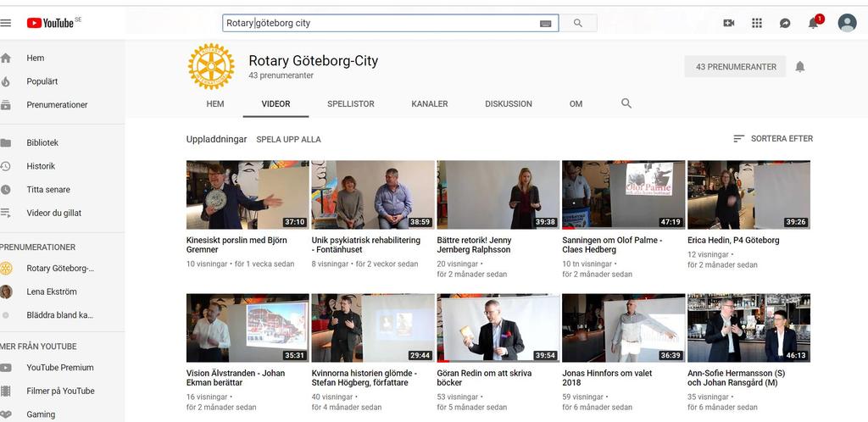Open the DISKUSSION tab
This screenshot has width=868, height=422.
[509, 104]
